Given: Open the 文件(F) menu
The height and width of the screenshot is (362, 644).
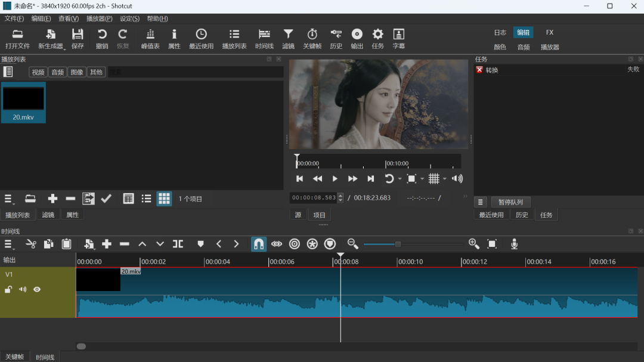Looking at the screenshot, I should click(14, 18).
